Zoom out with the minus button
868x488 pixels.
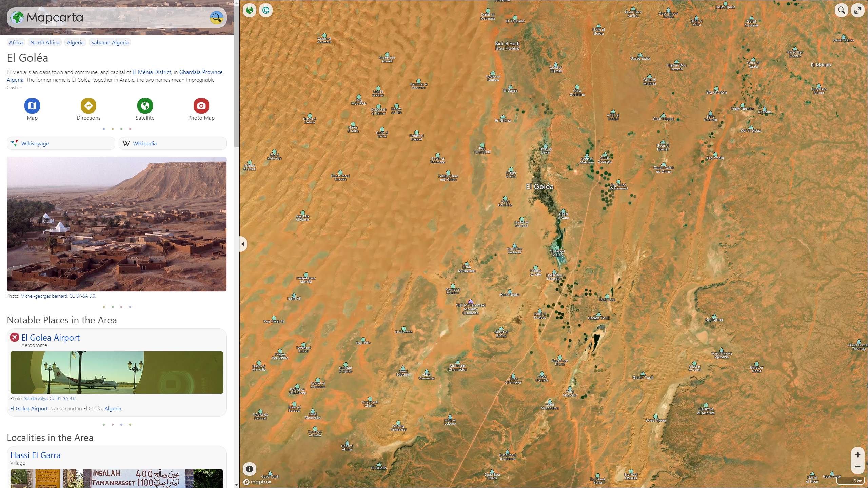click(x=858, y=467)
